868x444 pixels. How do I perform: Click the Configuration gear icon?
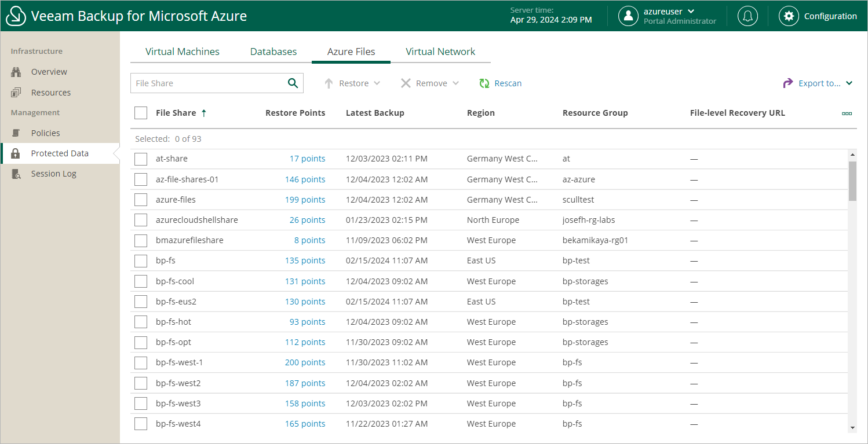(789, 16)
